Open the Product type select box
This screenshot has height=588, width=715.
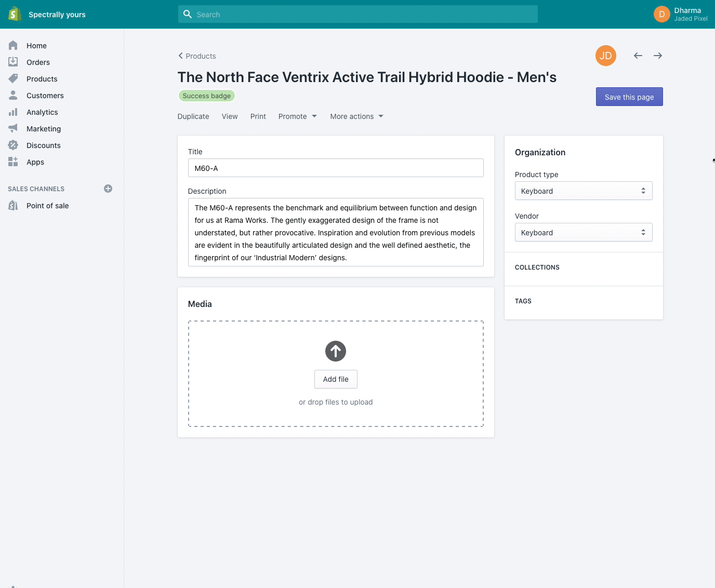point(584,191)
